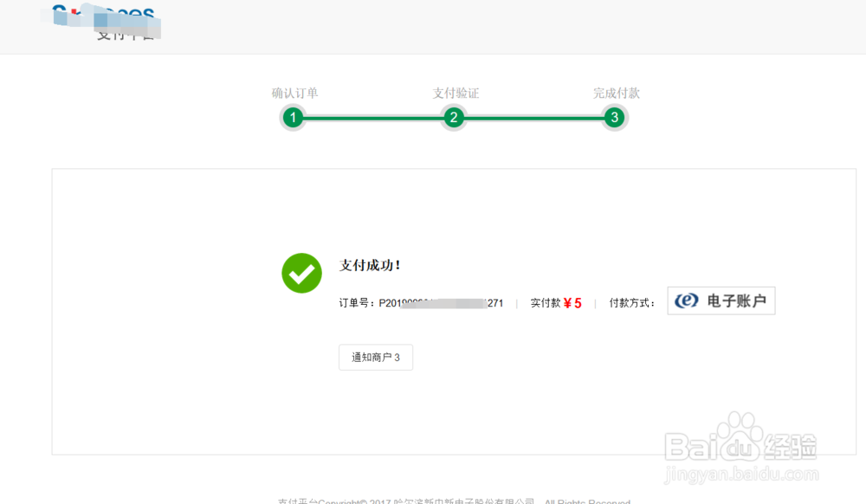This screenshot has width=866, height=504.
Task: Click step circle 1 on the progress bar
Action: point(293,117)
